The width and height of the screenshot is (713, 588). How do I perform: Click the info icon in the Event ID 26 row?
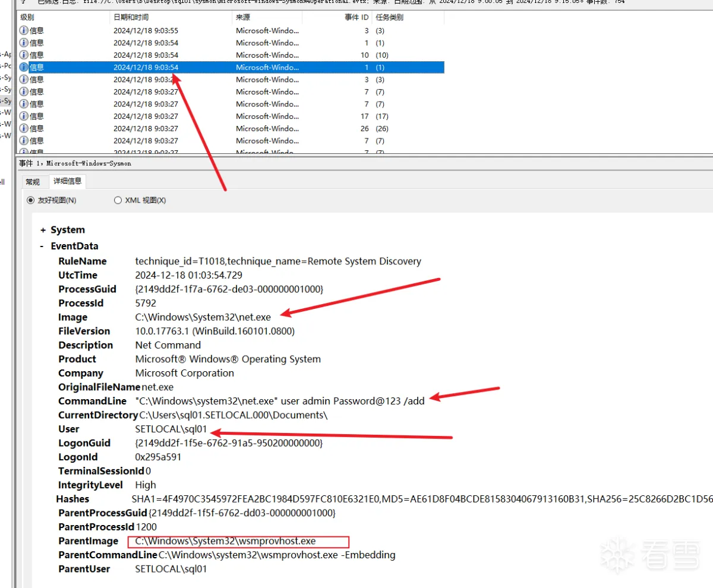(24, 128)
